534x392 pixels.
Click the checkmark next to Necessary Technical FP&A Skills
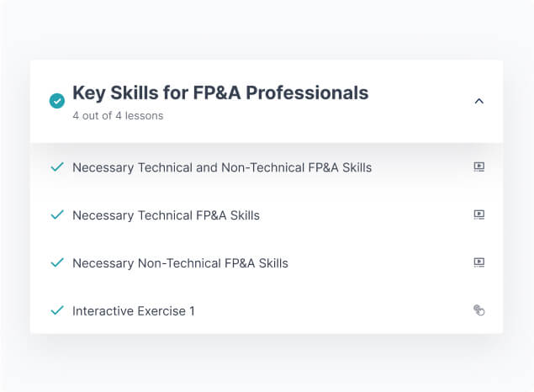pyautogui.click(x=57, y=215)
